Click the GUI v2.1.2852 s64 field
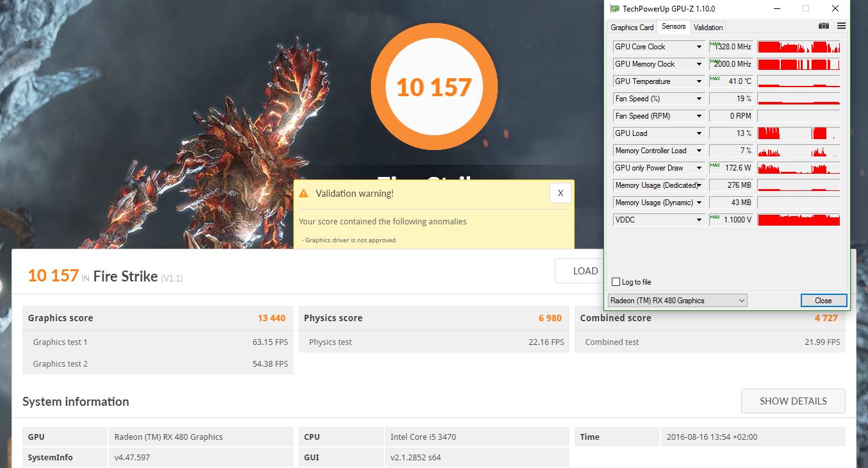Image resolution: width=868 pixels, height=468 pixels. click(x=477, y=458)
